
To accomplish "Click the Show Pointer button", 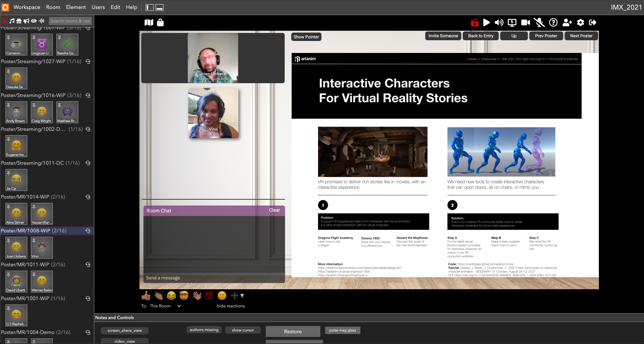I will 306,37.
